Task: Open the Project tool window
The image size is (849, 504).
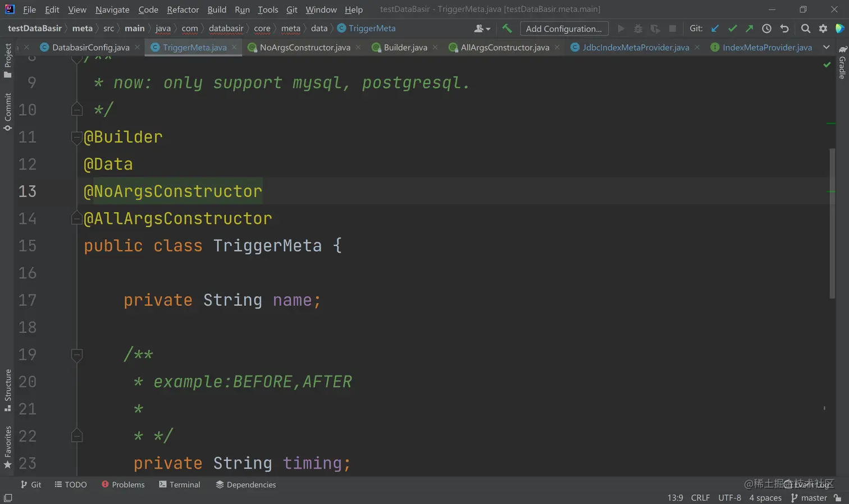Action: pos(8,61)
